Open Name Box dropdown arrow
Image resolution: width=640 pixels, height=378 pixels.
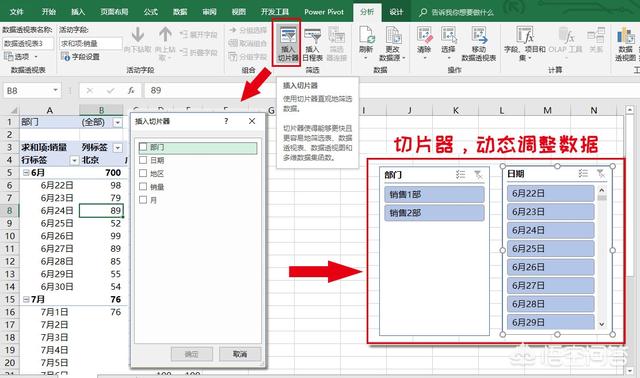click(x=55, y=90)
